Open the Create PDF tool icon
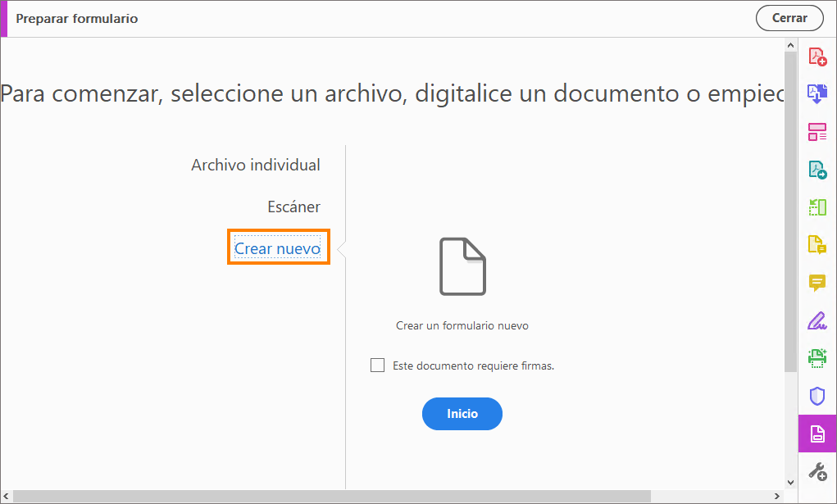The image size is (837, 504). tap(817, 57)
